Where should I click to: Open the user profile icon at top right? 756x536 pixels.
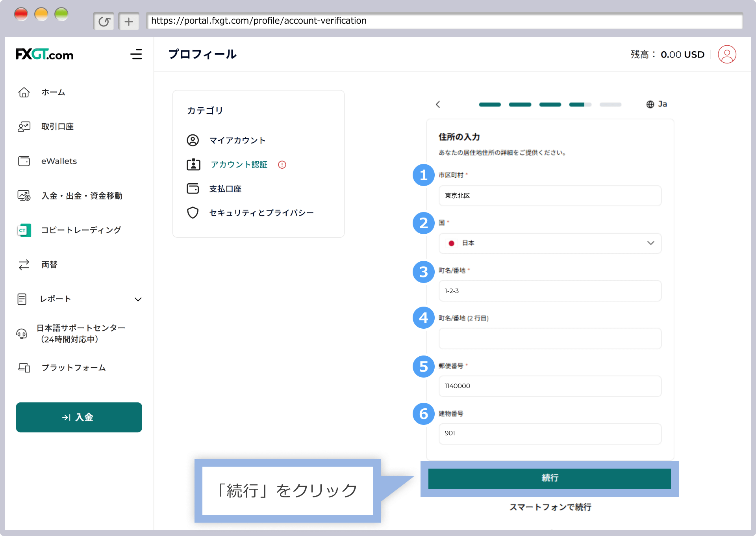(x=727, y=54)
